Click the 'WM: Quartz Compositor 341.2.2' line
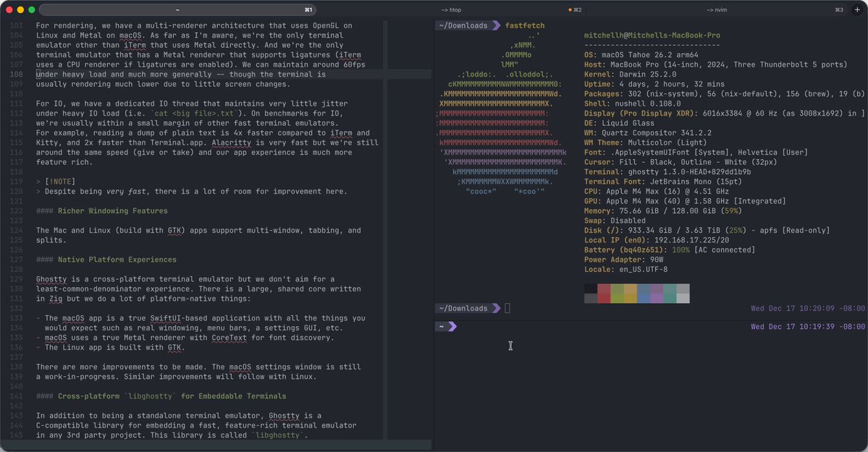The image size is (868, 452). pyautogui.click(x=648, y=133)
